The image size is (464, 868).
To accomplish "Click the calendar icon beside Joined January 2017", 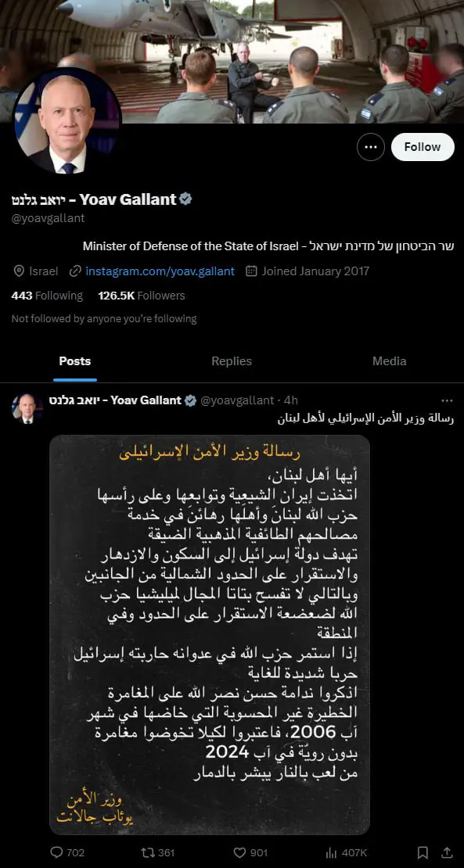I will pos(251,271).
